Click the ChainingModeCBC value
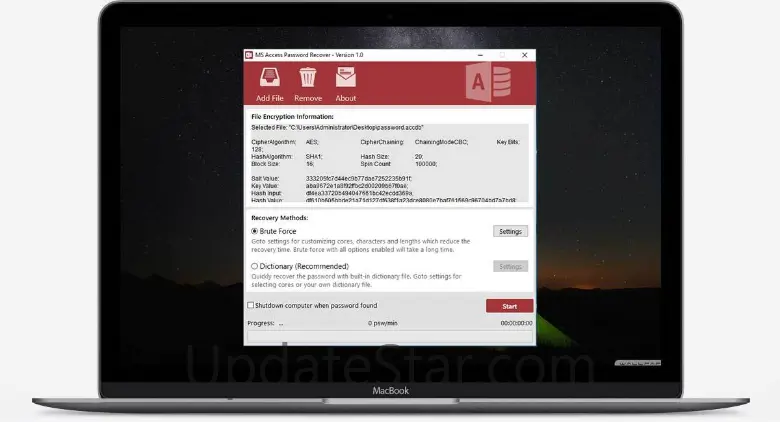780x422 pixels. pyautogui.click(x=442, y=142)
